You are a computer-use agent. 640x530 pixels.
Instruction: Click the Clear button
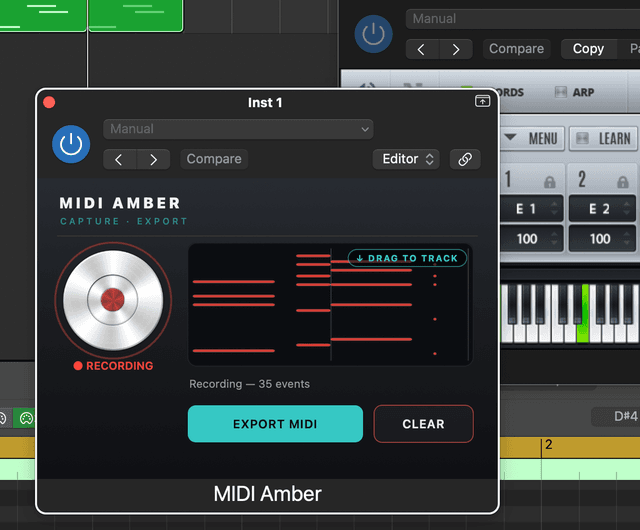click(423, 424)
